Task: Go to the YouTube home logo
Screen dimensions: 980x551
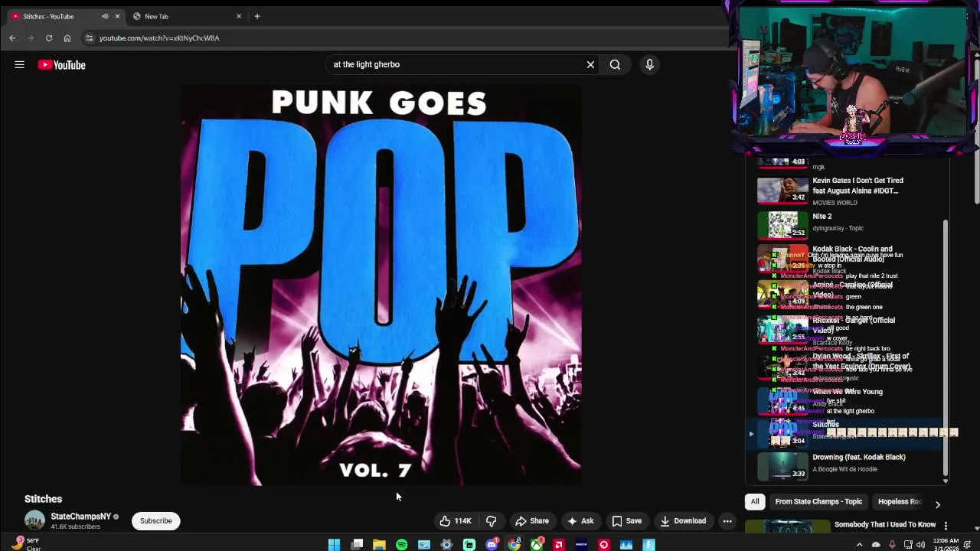Action: tap(61, 65)
